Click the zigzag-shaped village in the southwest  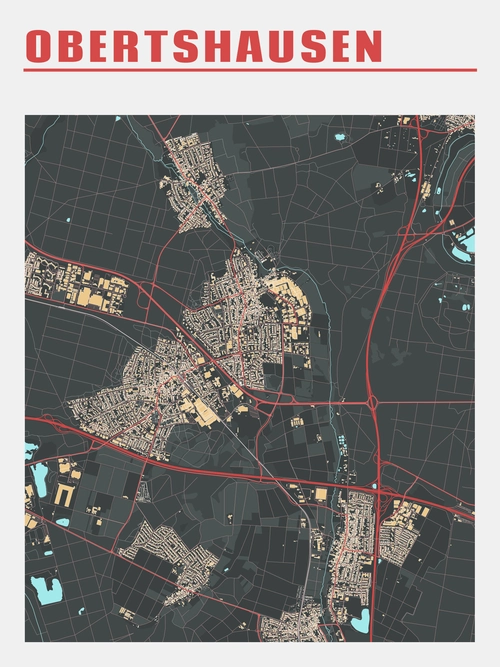pos(170,562)
